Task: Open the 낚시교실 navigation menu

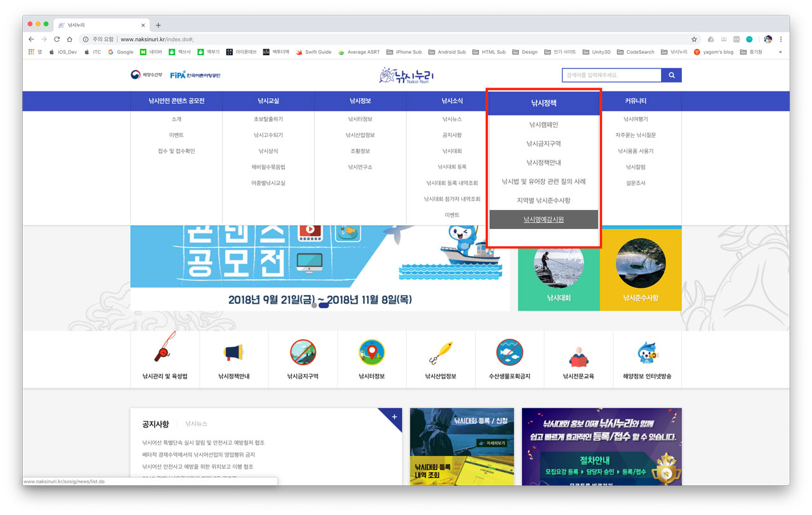Action: click(268, 101)
